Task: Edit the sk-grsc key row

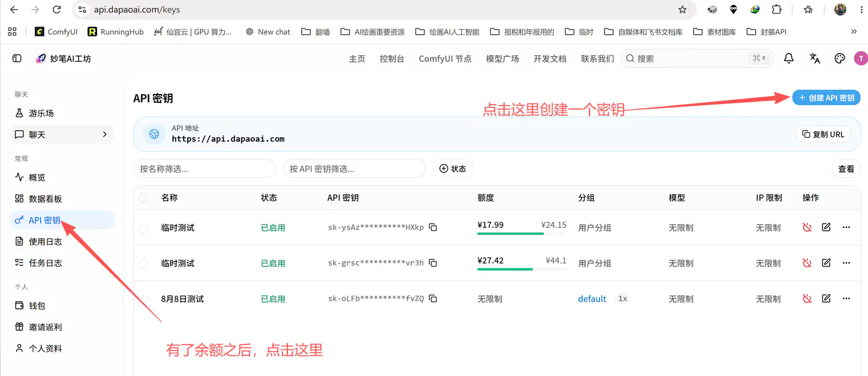Action: tap(826, 263)
